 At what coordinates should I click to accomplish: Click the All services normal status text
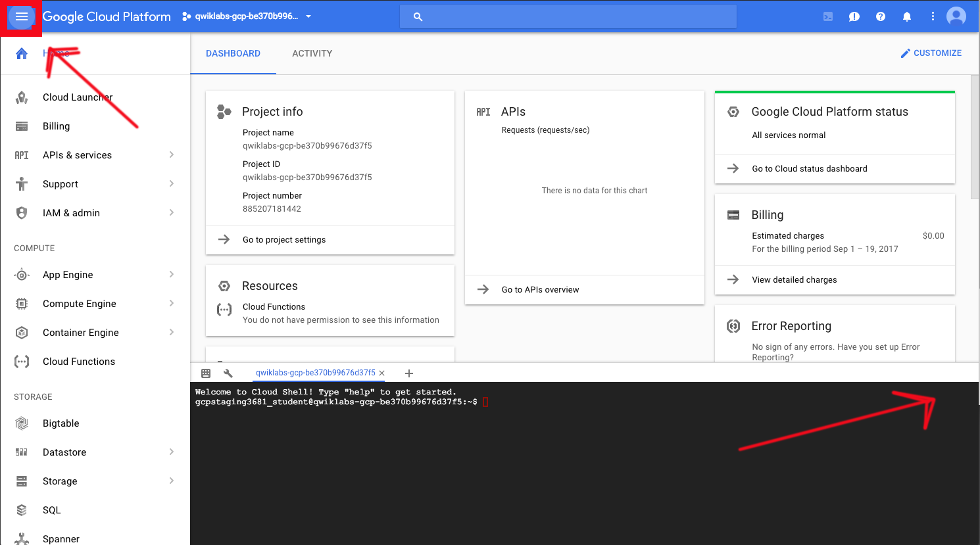789,135
